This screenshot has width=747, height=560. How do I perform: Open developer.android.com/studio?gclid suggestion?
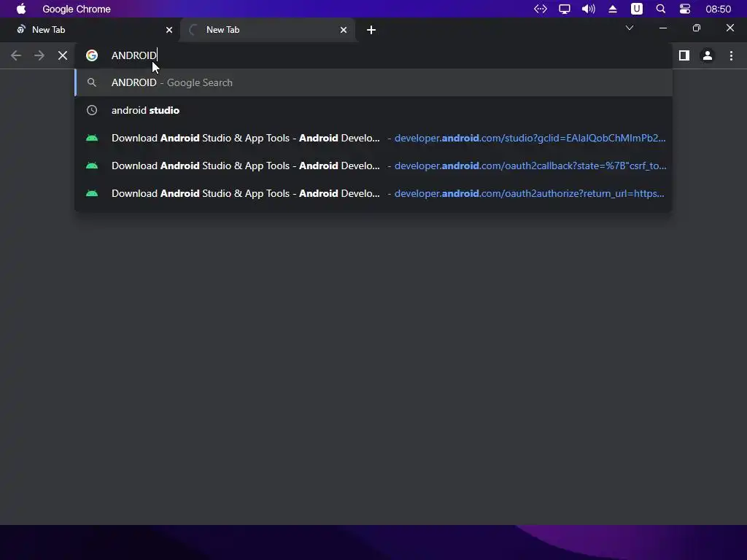point(373,138)
